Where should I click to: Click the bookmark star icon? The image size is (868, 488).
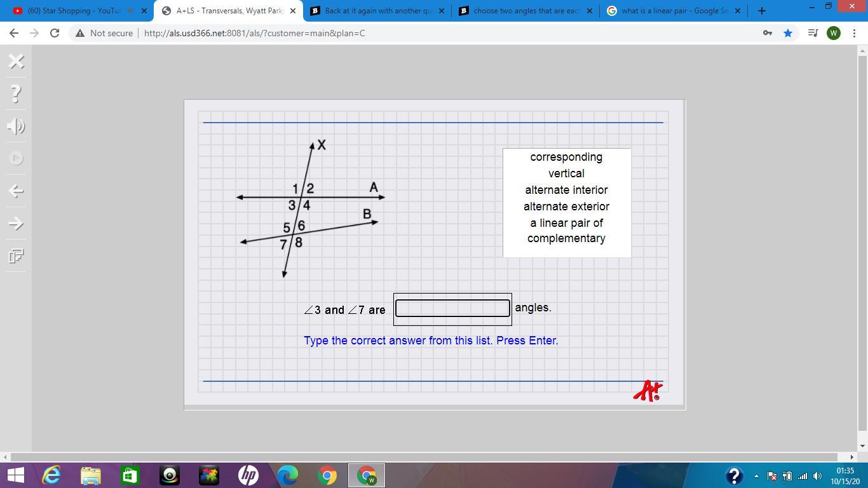[788, 33]
